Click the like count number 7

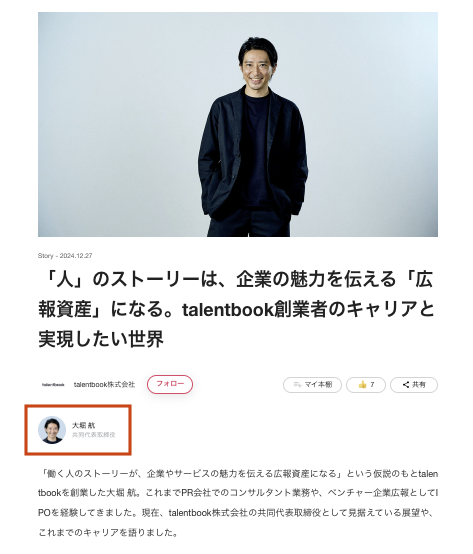pos(372,384)
